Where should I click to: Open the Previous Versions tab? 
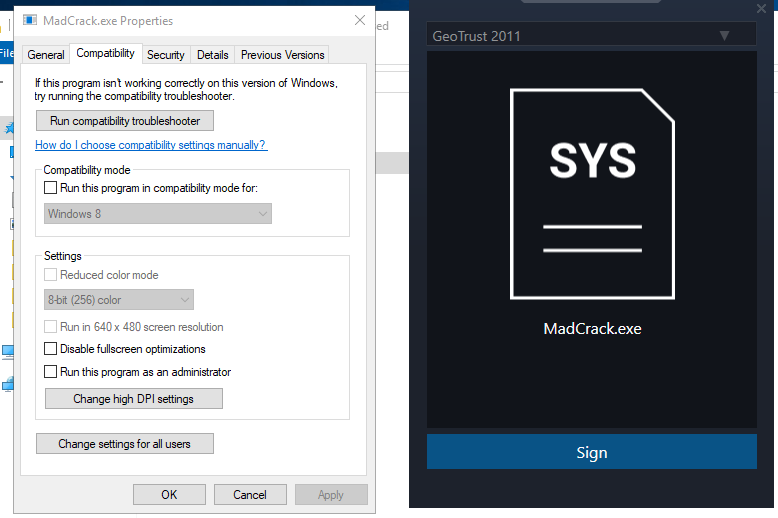point(283,55)
